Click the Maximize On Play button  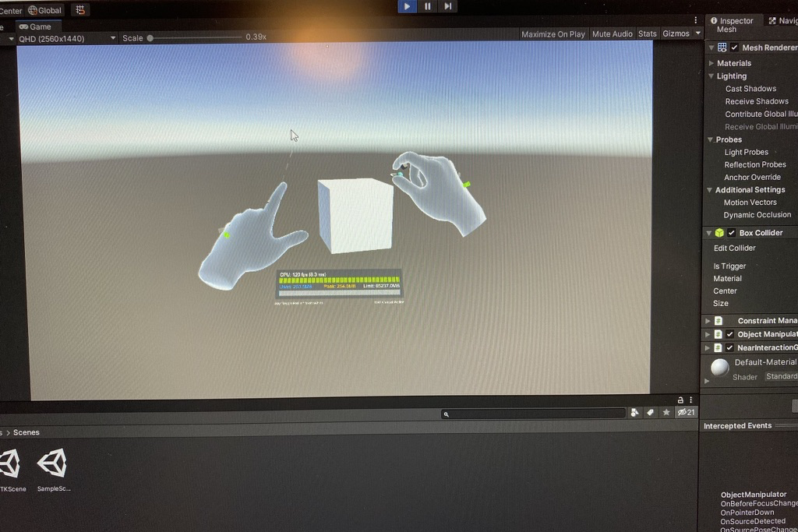click(553, 34)
